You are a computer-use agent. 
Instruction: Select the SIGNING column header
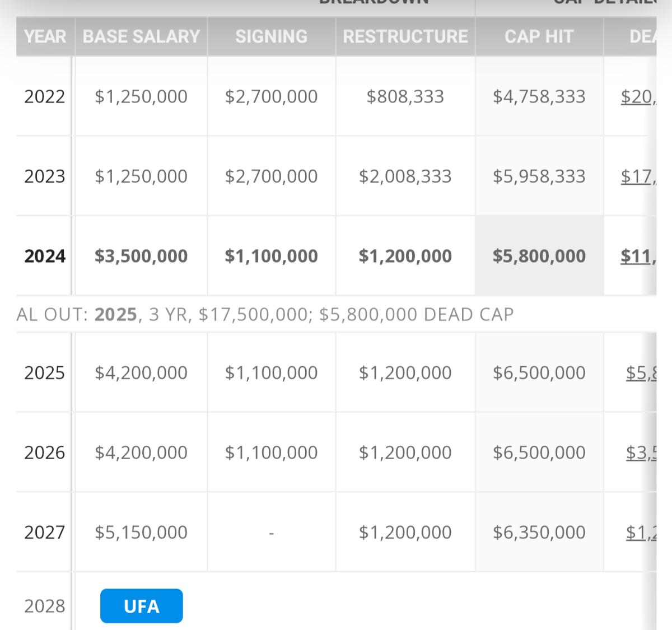(271, 37)
